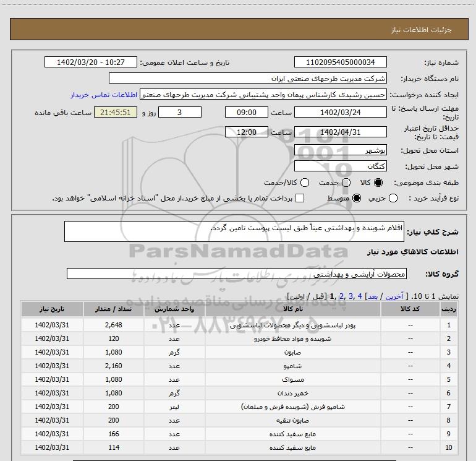476x461 pixels.
Task: Click the جزئیات اطلاعات نیاز header title
Action: pyautogui.click(x=421, y=30)
